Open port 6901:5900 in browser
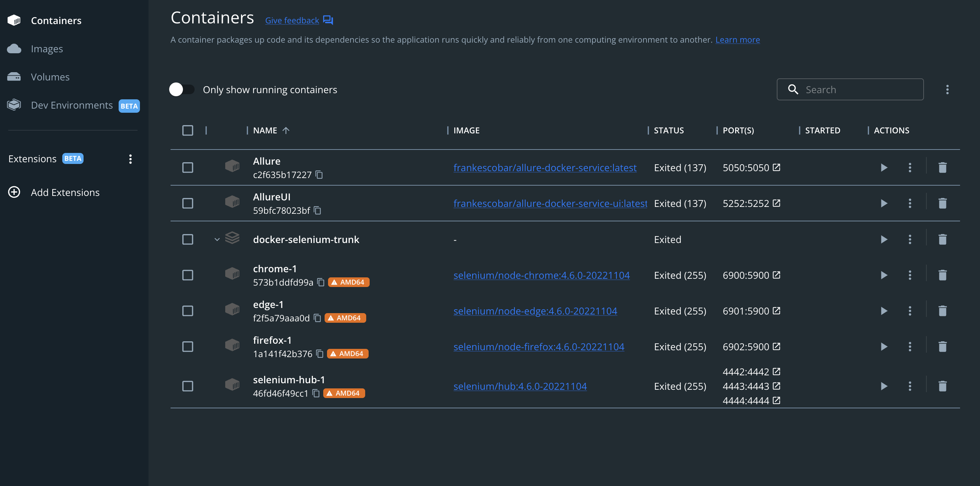 click(x=776, y=311)
